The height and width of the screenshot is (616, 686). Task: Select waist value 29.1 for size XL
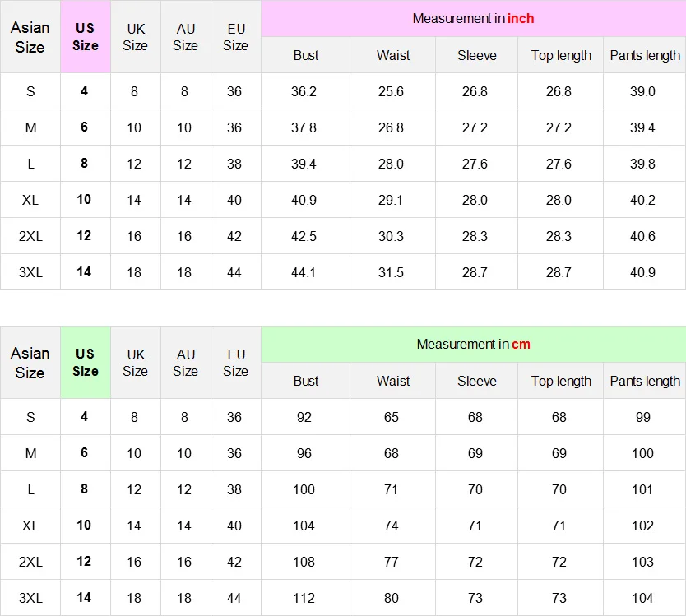coord(391,200)
